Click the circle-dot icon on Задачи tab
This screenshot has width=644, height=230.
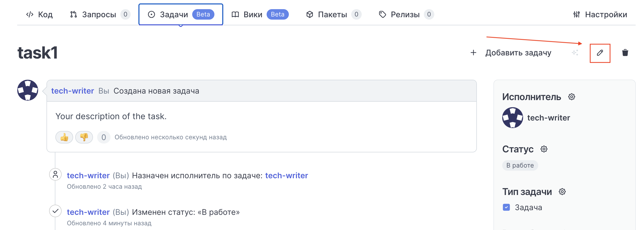[x=151, y=14]
